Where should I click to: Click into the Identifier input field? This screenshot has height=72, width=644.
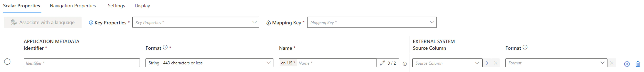[82, 63]
